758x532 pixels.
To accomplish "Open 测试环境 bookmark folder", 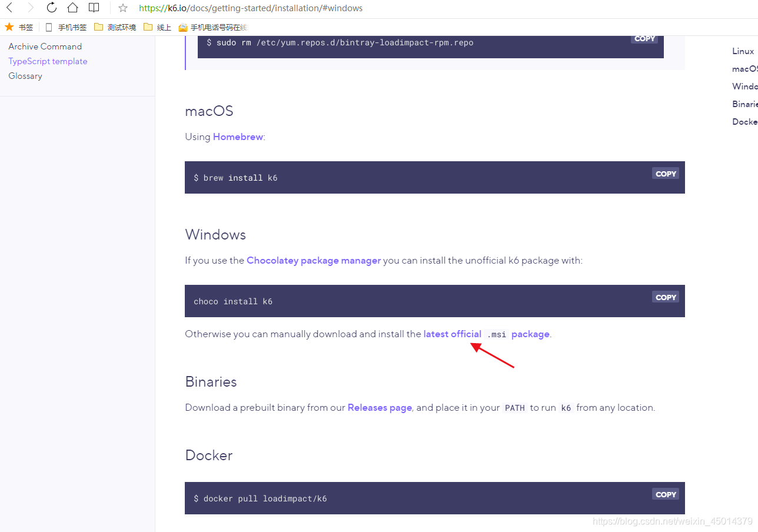I will pyautogui.click(x=115, y=27).
